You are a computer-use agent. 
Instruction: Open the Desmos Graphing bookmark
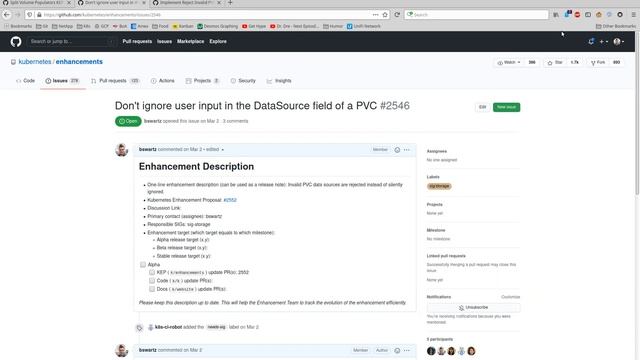[x=218, y=26]
